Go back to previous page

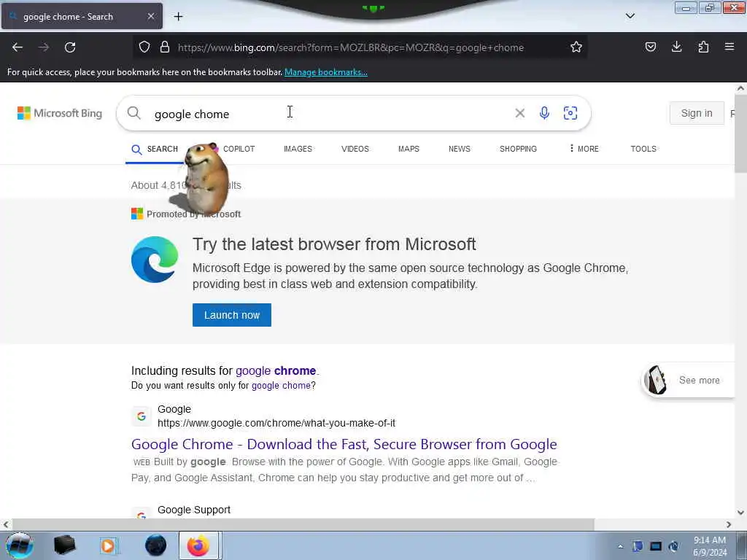tap(18, 47)
